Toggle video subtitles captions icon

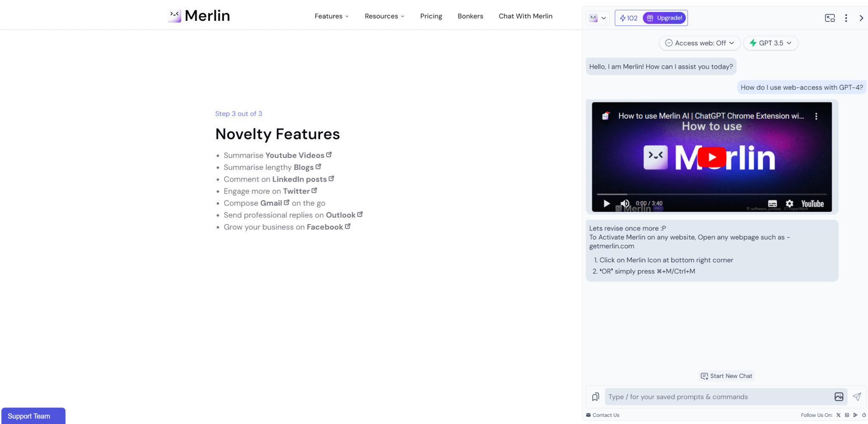(772, 204)
